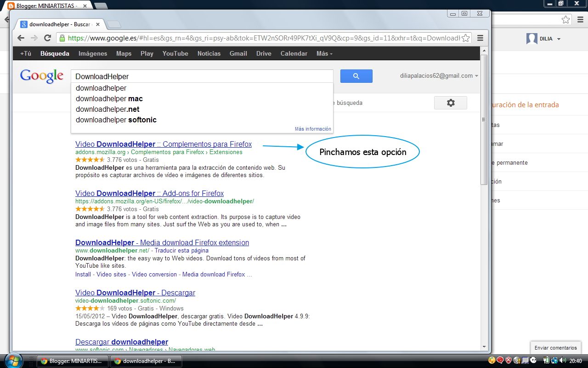Click the Enviar comentarios button
588x368 pixels.
coord(555,348)
